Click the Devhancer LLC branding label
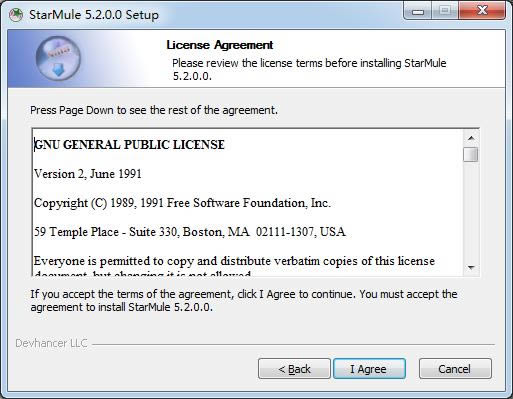This screenshot has width=513, height=399. (x=52, y=343)
